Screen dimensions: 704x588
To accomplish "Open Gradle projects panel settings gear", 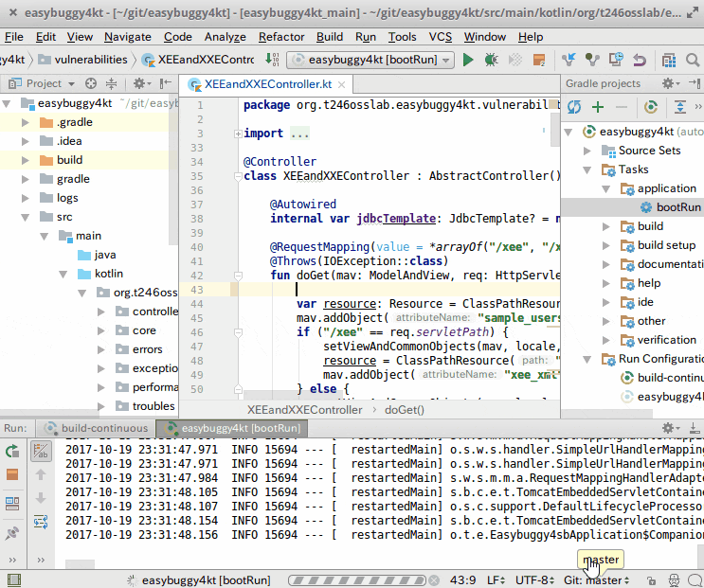I will click(x=671, y=83).
